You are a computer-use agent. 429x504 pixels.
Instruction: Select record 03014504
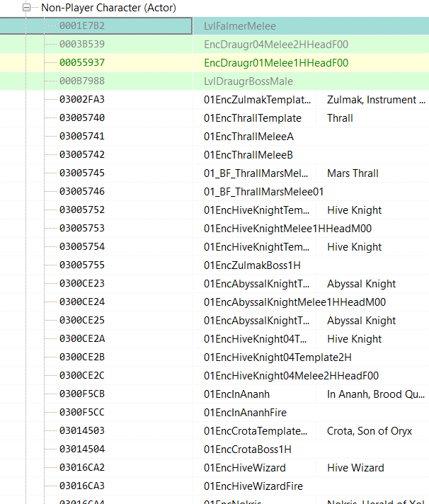point(82,449)
